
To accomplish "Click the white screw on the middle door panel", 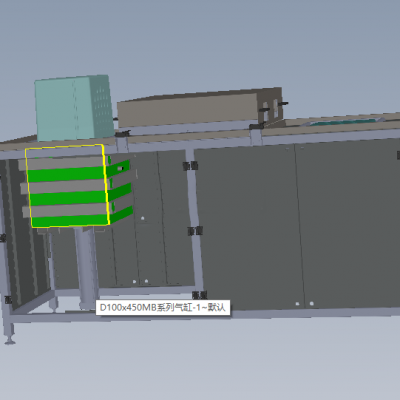I will point(143,218).
